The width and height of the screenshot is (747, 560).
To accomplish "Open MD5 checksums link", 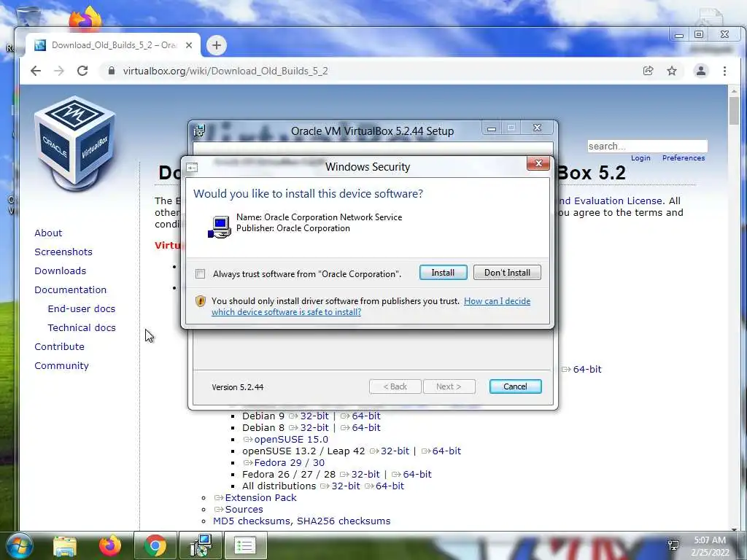I will [251, 521].
